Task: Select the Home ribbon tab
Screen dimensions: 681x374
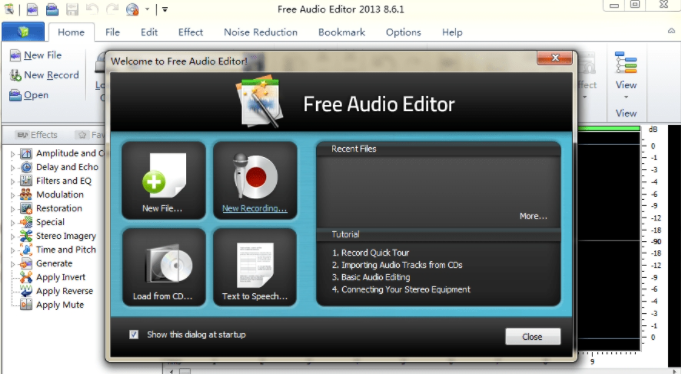Action: 71,32
